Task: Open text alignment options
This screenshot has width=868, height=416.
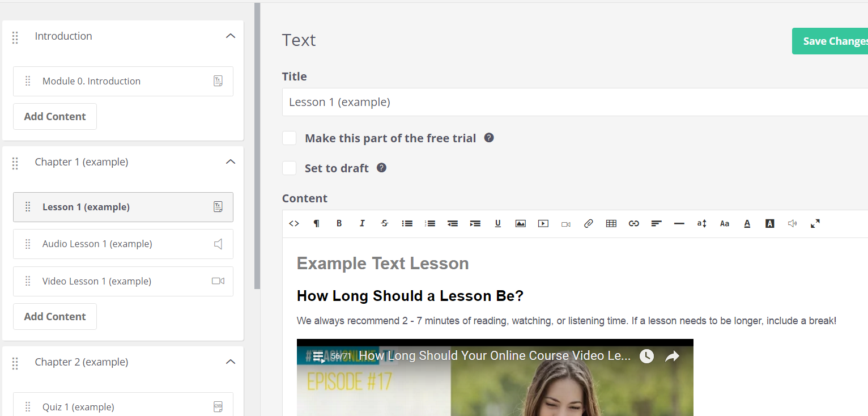Action: click(657, 223)
